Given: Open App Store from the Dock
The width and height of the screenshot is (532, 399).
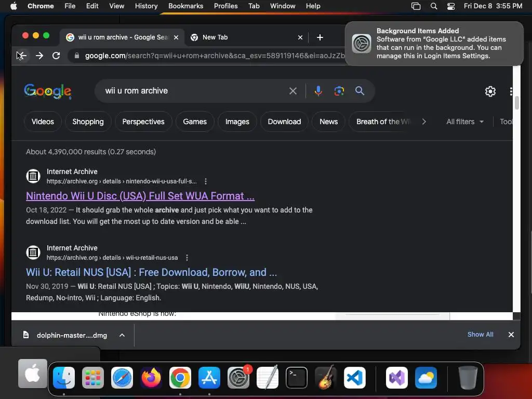Looking at the screenshot, I should [209, 378].
